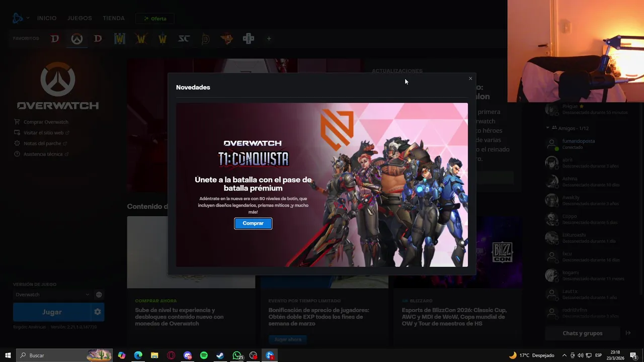Select the Crash Bandicoot icon in favorites

pyautogui.click(x=227, y=39)
